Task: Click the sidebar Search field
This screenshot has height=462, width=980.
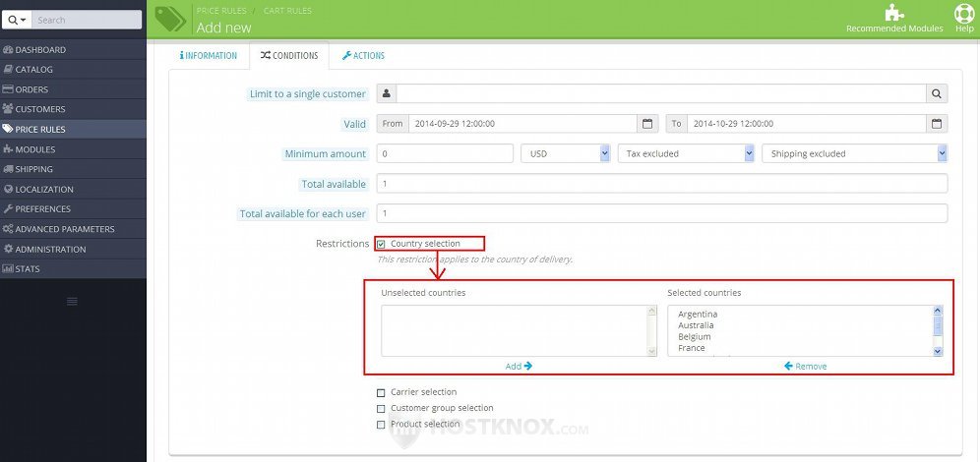Action: (x=87, y=20)
